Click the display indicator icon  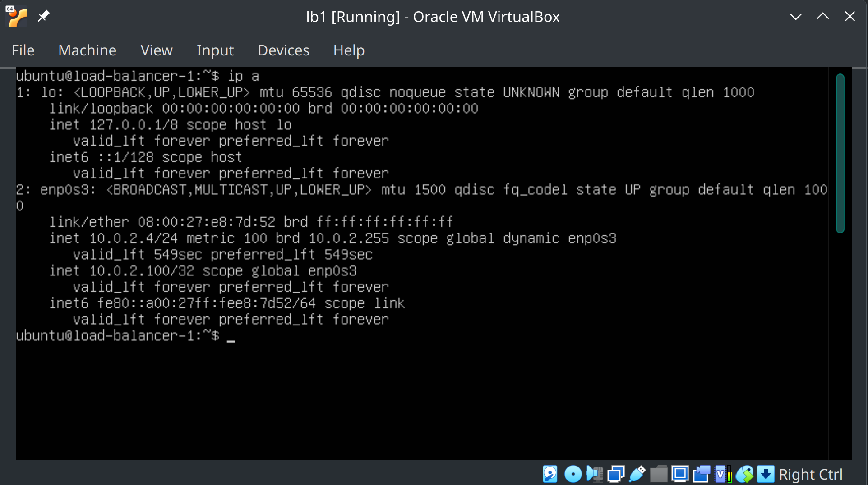pyautogui.click(x=680, y=474)
